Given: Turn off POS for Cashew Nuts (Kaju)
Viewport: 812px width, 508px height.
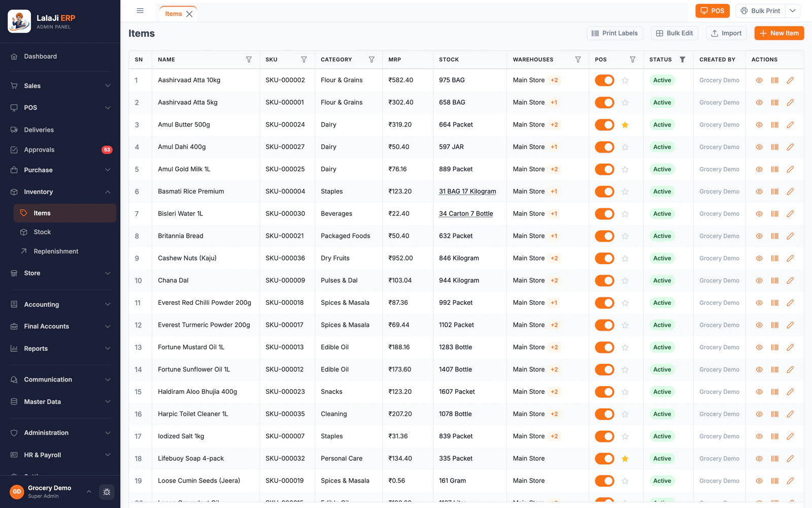Looking at the screenshot, I should (604, 259).
